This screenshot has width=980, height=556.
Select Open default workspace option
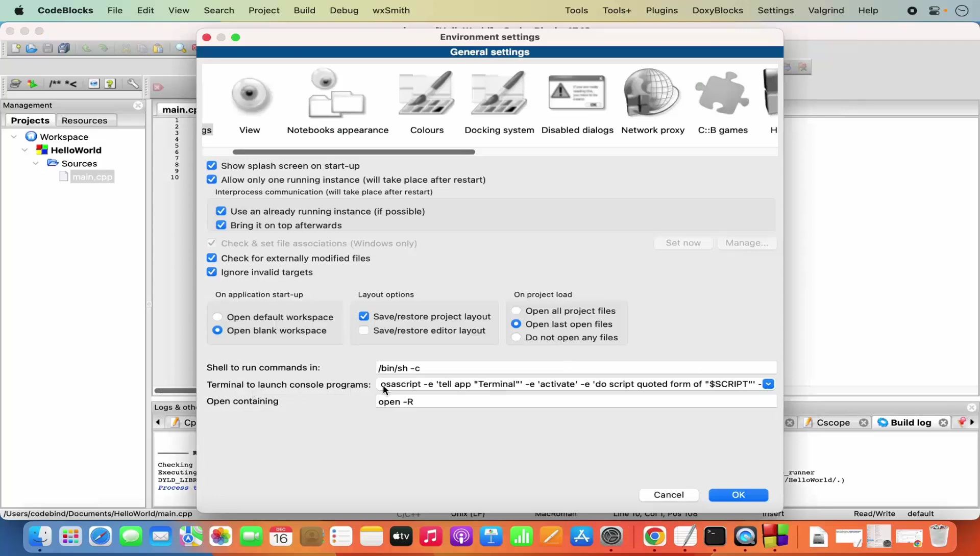217,317
